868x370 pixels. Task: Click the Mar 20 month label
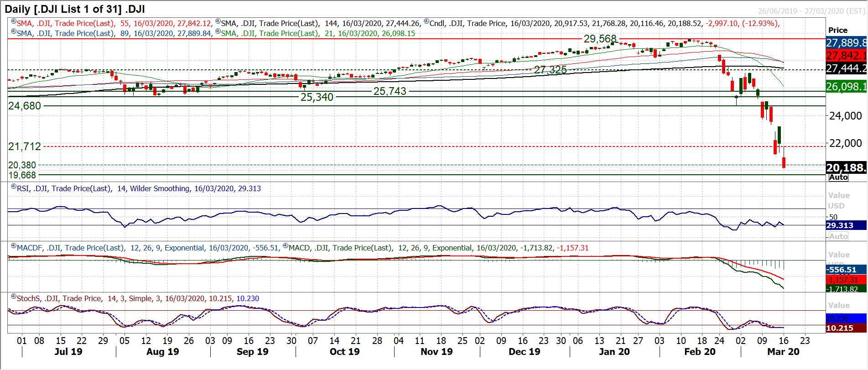tap(784, 352)
